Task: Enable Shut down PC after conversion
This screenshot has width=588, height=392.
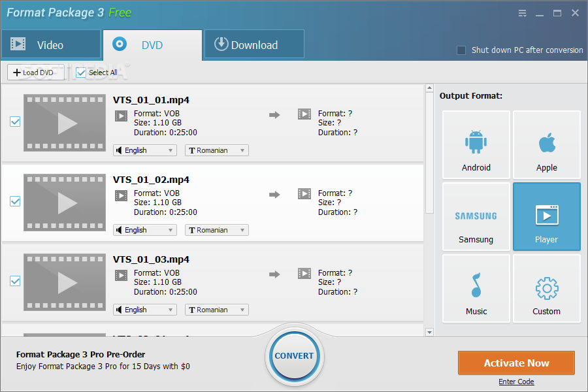Action: point(461,50)
